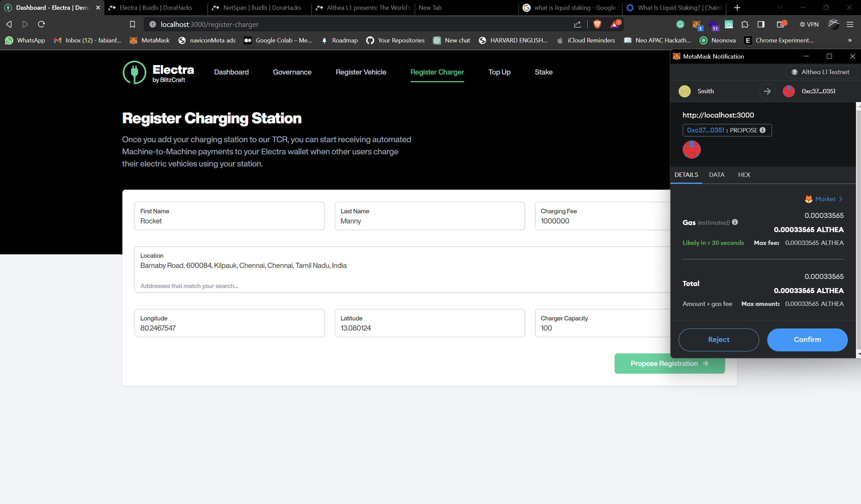Click the 0xc37...0351 contract address link
Image resolution: width=861 pixels, height=504 pixels.
click(706, 130)
